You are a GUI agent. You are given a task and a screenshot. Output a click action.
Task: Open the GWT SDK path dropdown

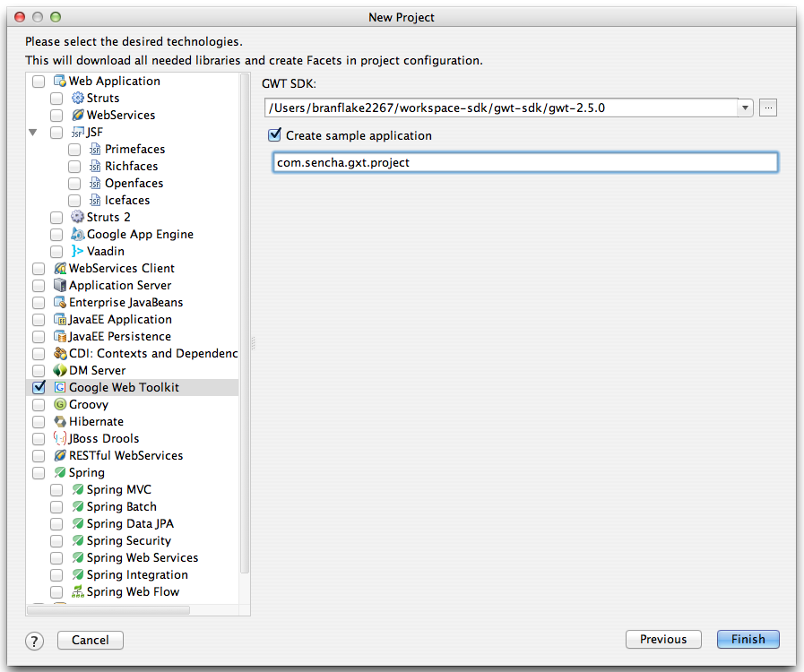tap(745, 108)
